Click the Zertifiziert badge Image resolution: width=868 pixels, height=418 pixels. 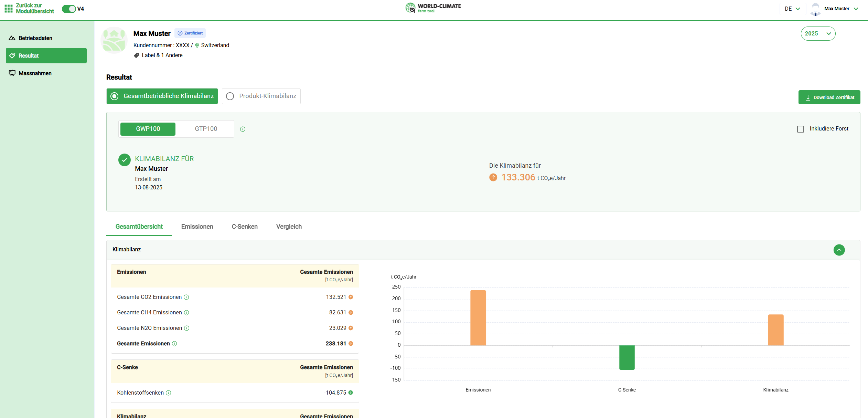click(x=190, y=33)
